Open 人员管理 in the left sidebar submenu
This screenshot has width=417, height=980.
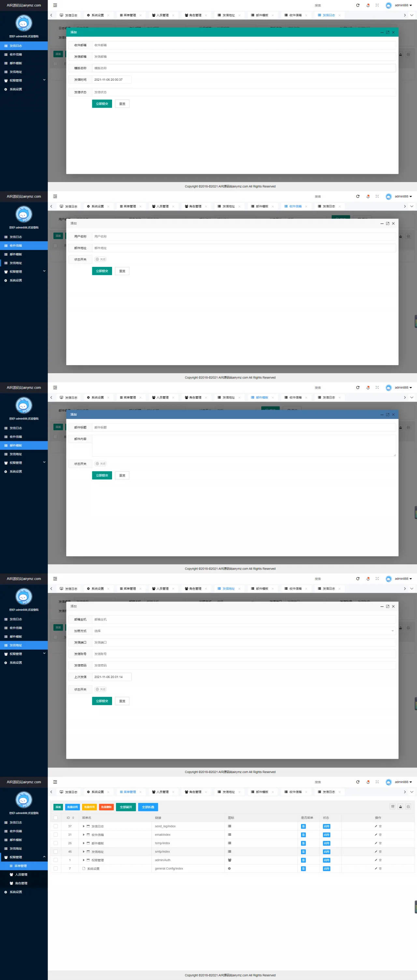[21, 875]
